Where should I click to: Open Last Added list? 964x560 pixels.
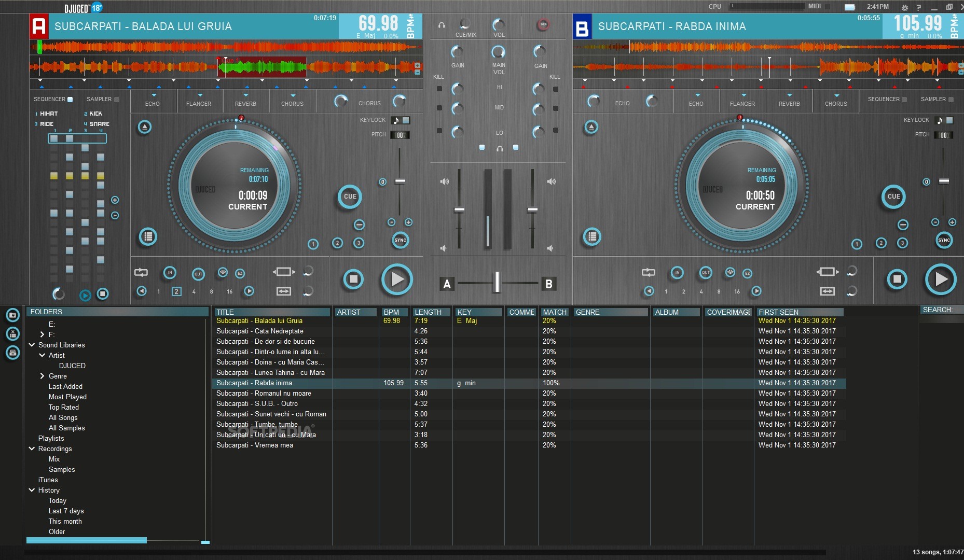click(x=65, y=386)
